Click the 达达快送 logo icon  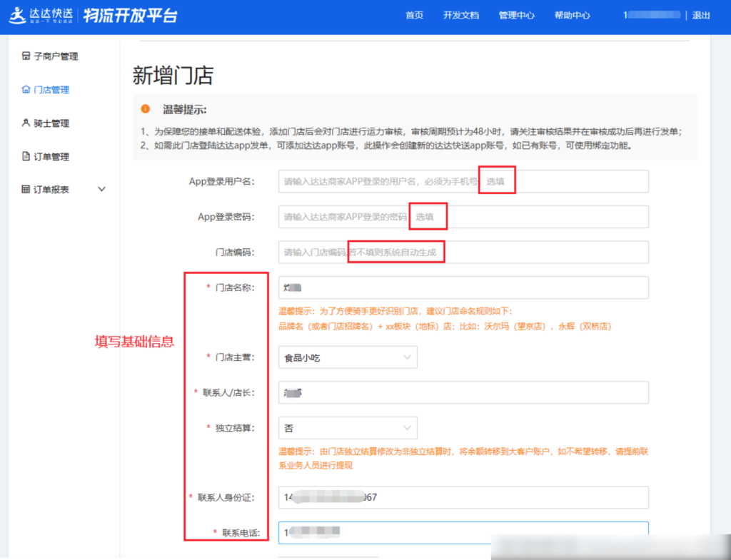[x=17, y=16]
